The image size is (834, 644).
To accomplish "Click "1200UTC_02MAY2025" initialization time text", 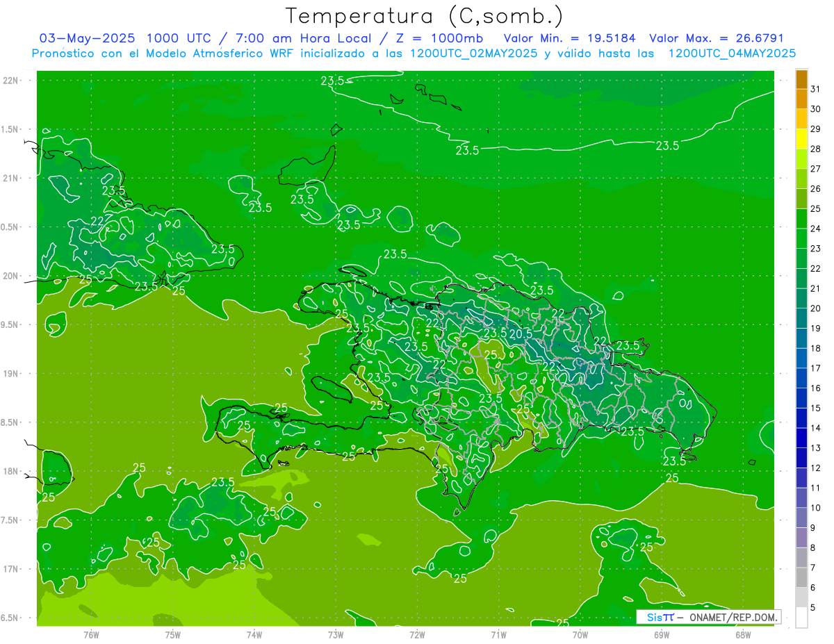I will click(x=471, y=53).
